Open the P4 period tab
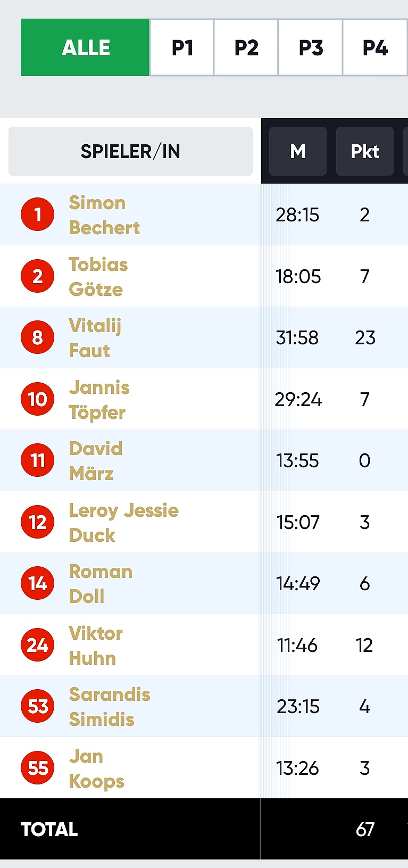 tap(375, 47)
